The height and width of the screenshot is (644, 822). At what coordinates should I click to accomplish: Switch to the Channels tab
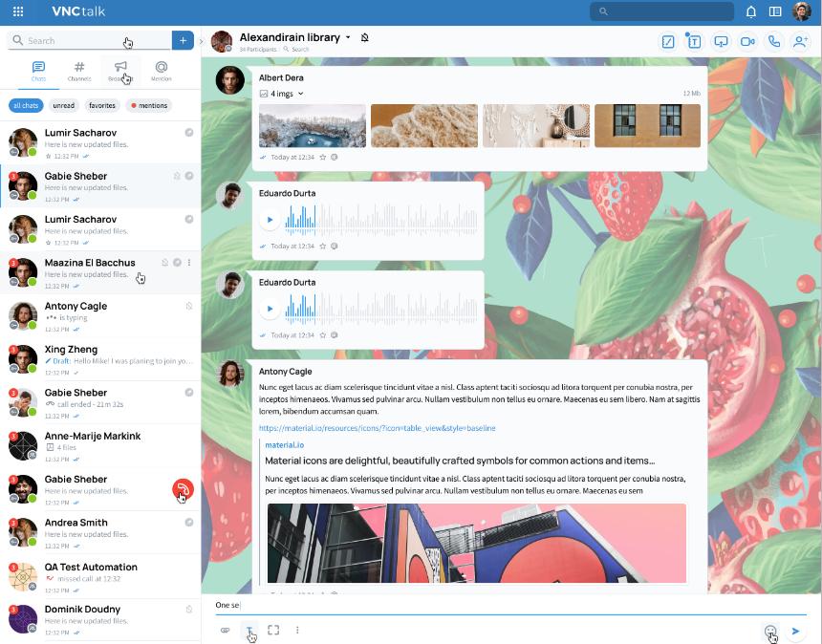coord(79,71)
